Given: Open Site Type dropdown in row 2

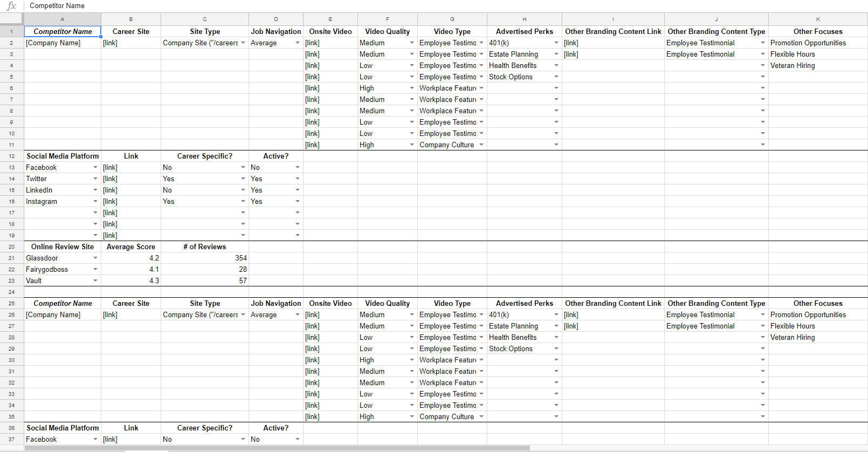Looking at the screenshot, I should point(243,43).
